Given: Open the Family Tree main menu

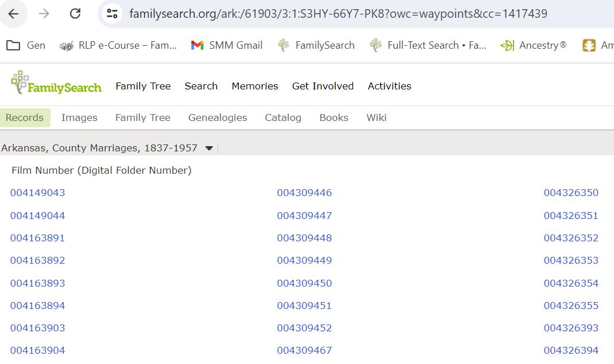Looking at the screenshot, I should click(143, 86).
